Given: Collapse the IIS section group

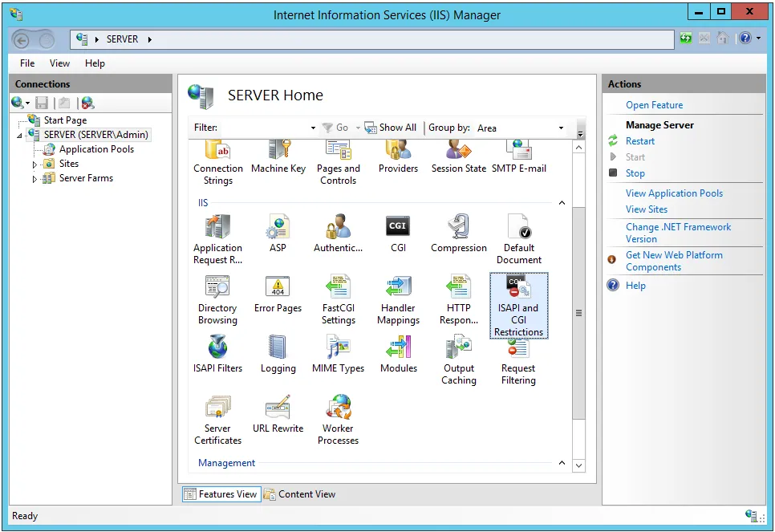Looking at the screenshot, I should tap(562, 204).
